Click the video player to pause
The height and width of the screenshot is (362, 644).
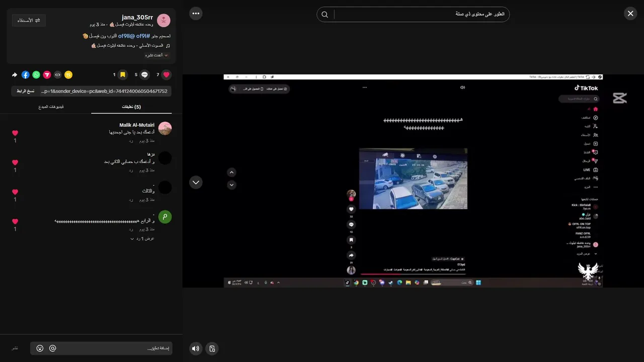tap(413, 181)
